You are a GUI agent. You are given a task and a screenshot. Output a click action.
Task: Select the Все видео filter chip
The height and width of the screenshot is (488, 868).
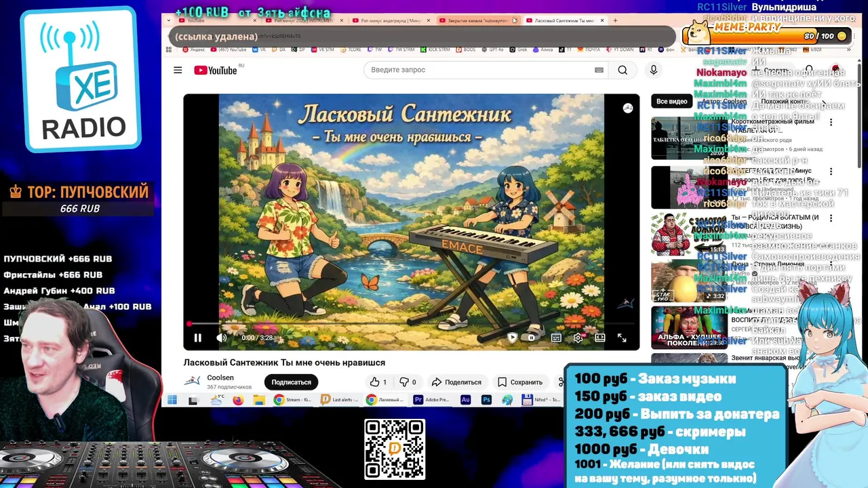pos(672,101)
